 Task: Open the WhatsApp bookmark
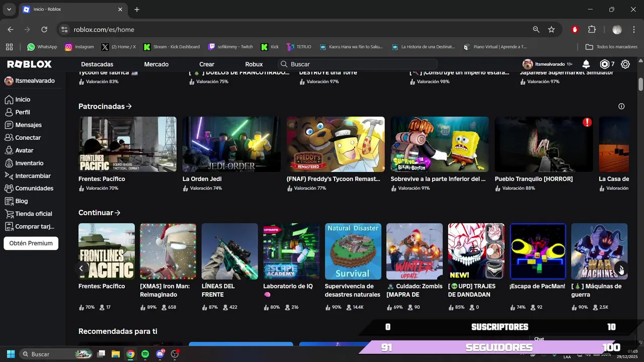click(42, 47)
